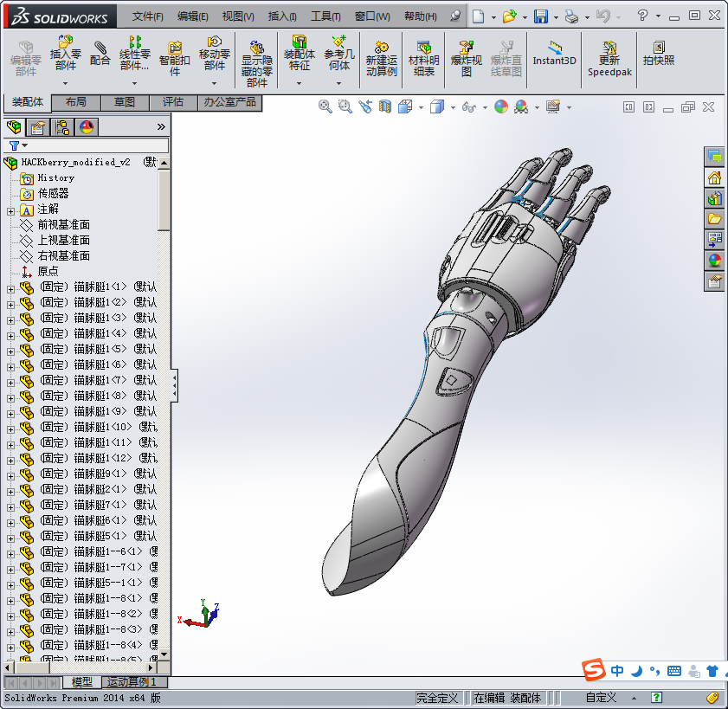Click the Zoom to Fit magnifier icon
This screenshot has width=728, height=709.
point(325,106)
